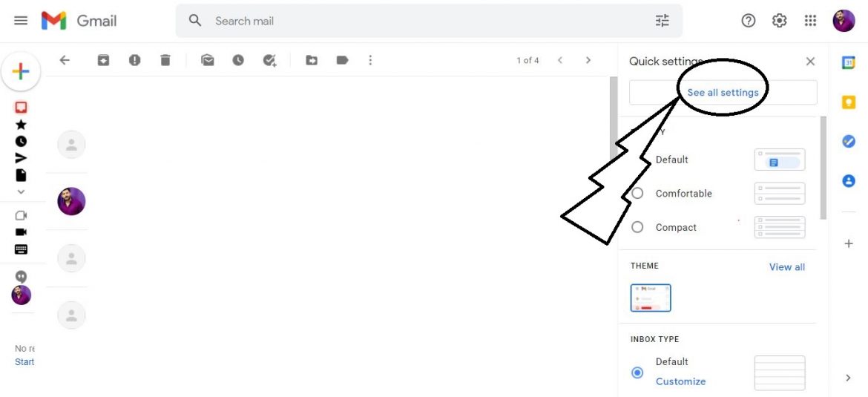Report this email as spam
The height and width of the screenshot is (397, 868).
click(134, 60)
